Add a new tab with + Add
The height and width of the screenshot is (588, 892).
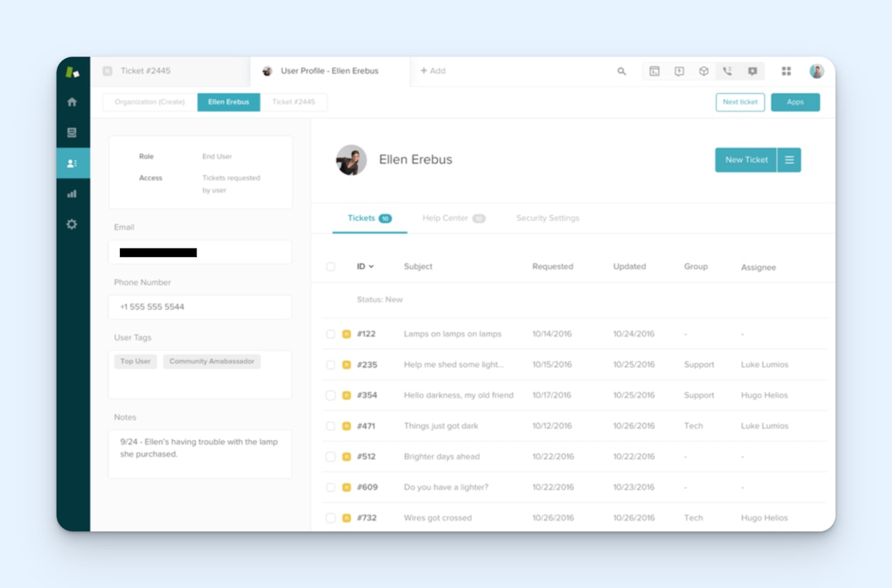433,71
